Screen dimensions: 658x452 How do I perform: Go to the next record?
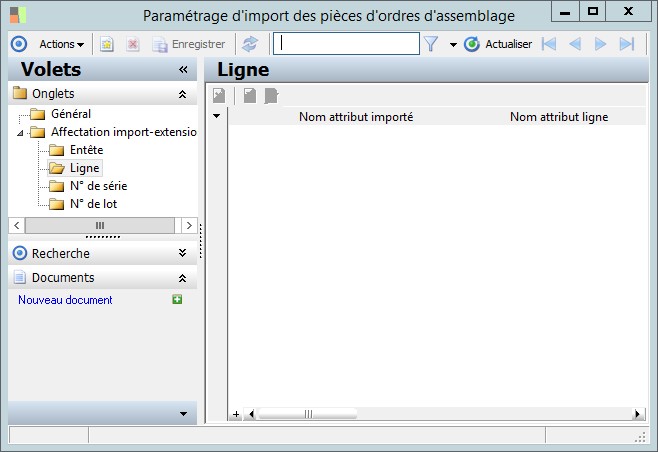[600, 44]
